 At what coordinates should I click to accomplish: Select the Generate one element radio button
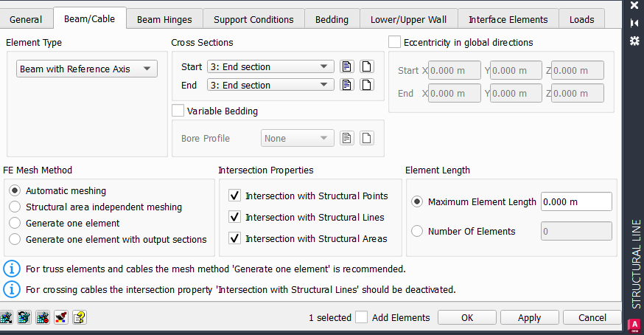pyautogui.click(x=15, y=223)
